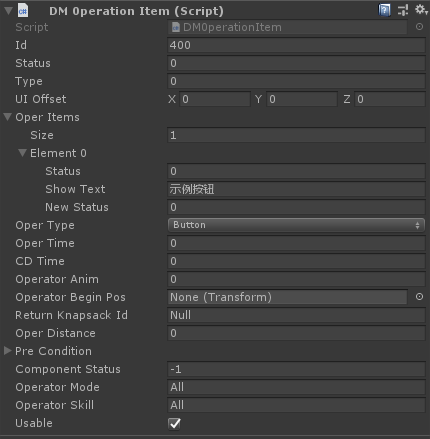Click the None (Transform) object field
Image resolution: width=430 pixels, height=439 pixels.
(287, 297)
